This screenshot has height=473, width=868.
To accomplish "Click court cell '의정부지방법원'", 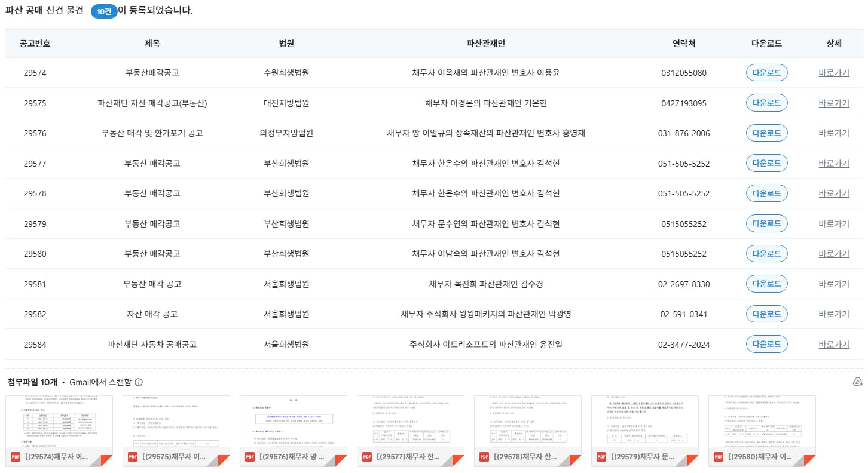I will (286, 133).
